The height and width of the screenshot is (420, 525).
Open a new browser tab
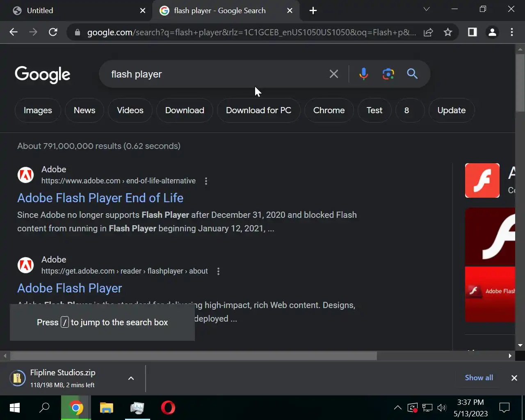click(313, 11)
